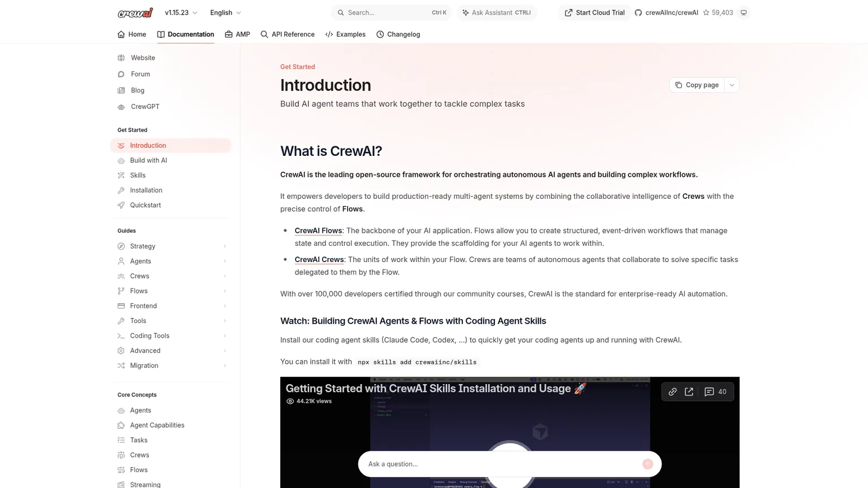Open the v1.15.23 version dropdown
Screen dimensions: 868x488
(181, 12)
